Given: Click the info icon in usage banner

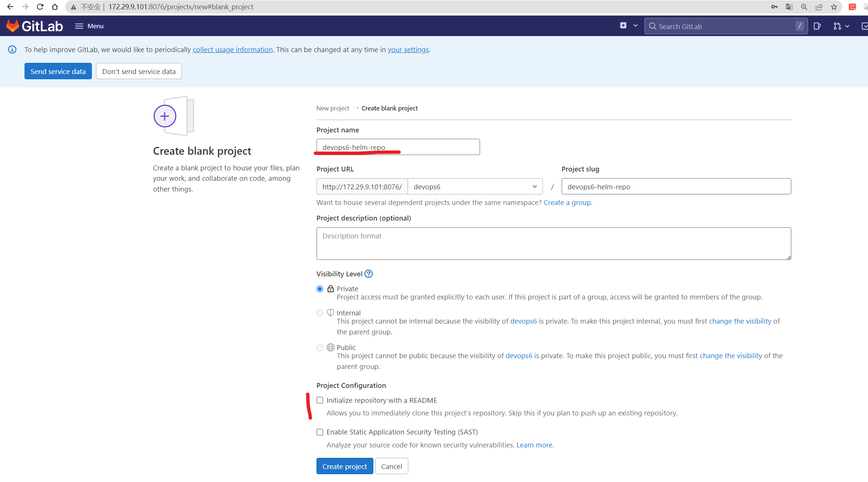Looking at the screenshot, I should (12, 49).
